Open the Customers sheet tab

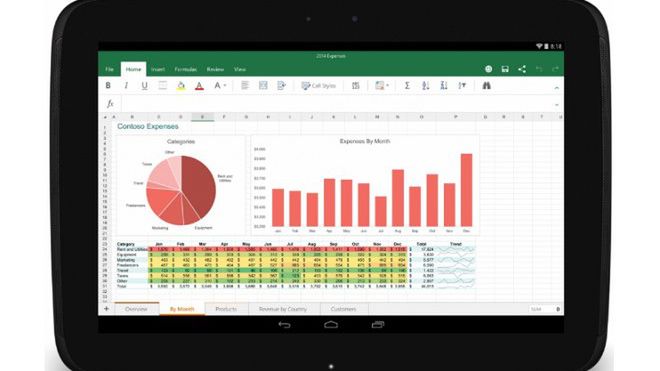pos(343,309)
